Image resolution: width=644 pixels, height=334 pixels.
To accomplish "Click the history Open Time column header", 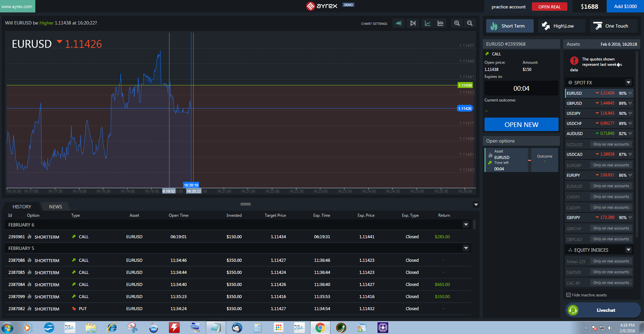I will pos(178,215).
